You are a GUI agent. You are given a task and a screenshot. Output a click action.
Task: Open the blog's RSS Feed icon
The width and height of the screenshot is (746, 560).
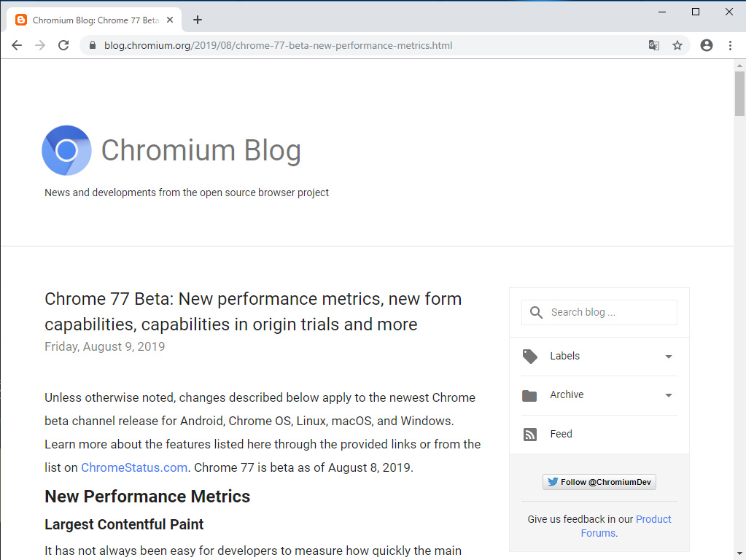point(529,434)
